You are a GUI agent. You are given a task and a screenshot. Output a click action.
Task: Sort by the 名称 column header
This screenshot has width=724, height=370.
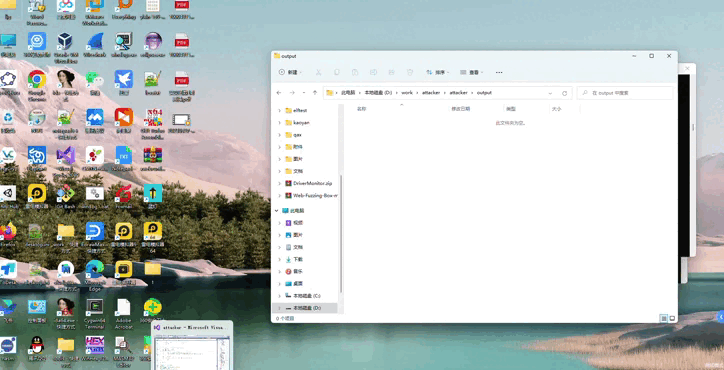pyautogui.click(x=362, y=109)
